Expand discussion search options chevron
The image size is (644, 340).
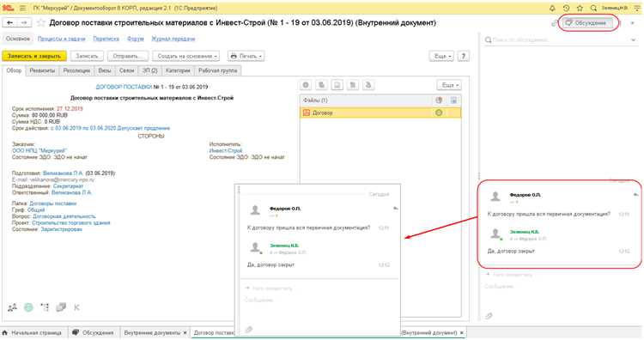tap(634, 39)
